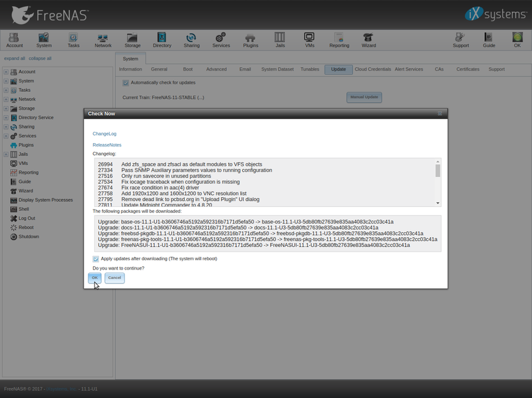Select Plugins in the sidebar tree
The image size is (532, 398).
pyautogui.click(x=26, y=145)
